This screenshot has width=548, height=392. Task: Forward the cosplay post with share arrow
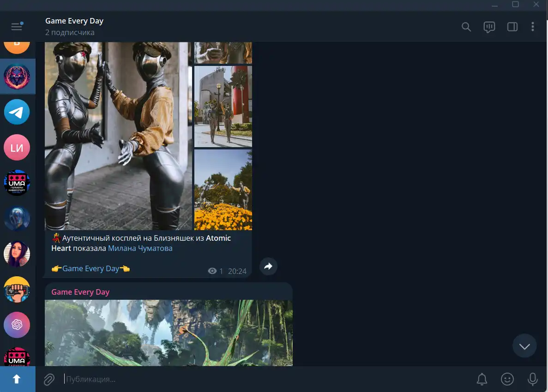coord(268,267)
